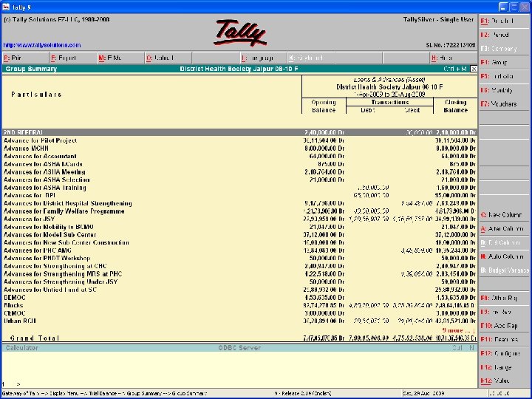Click D: Del Column
Screen dimensions: 532x399
[504, 242]
